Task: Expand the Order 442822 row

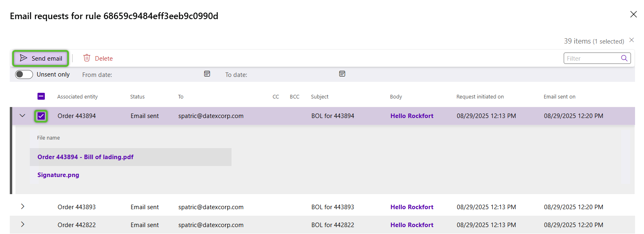Action: tap(22, 225)
